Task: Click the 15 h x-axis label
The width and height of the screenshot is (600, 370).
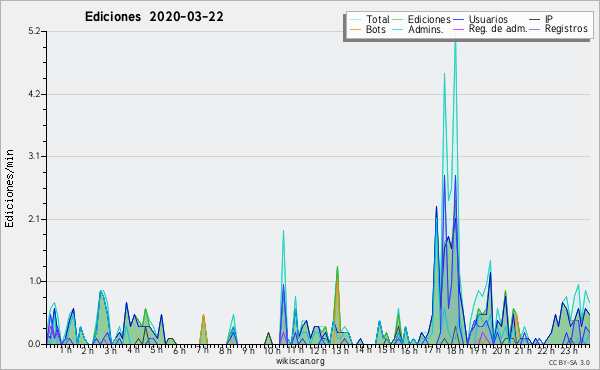Action: pyautogui.click(x=386, y=350)
